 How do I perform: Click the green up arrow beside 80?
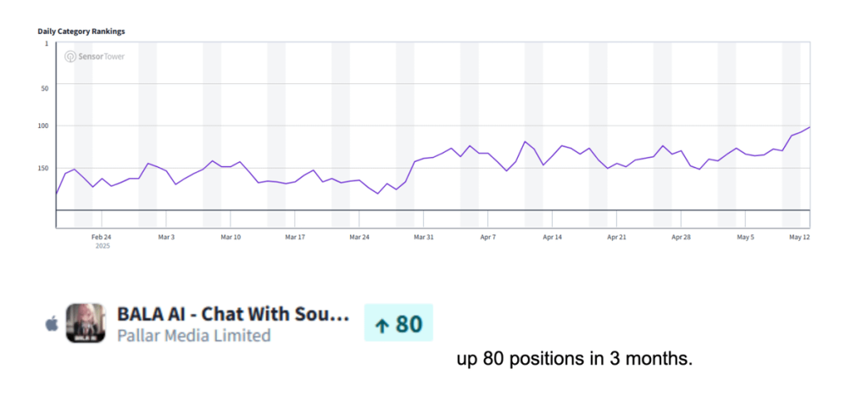(x=381, y=324)
